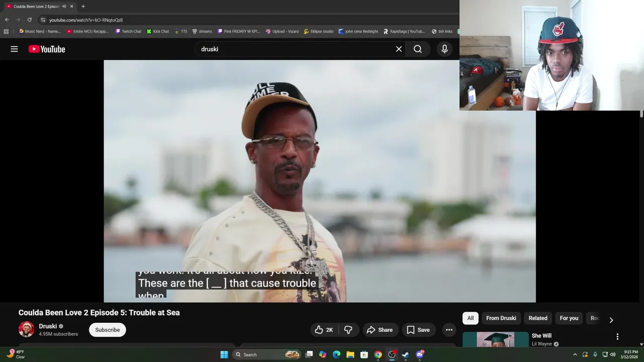Image resolution: width=644 pixels, height=362 pixels.
Task: Open 'bih links' bookmark
Action: click(x=442, y=31)
